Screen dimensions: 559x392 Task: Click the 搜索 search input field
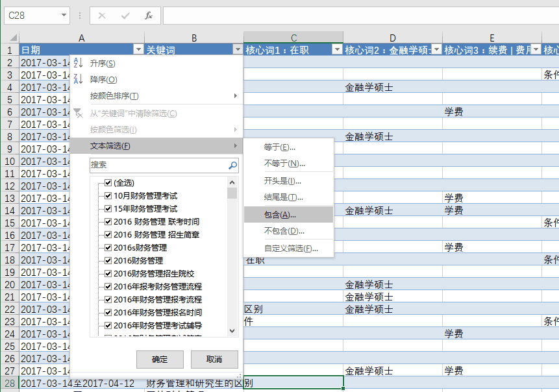coord(158,166)
